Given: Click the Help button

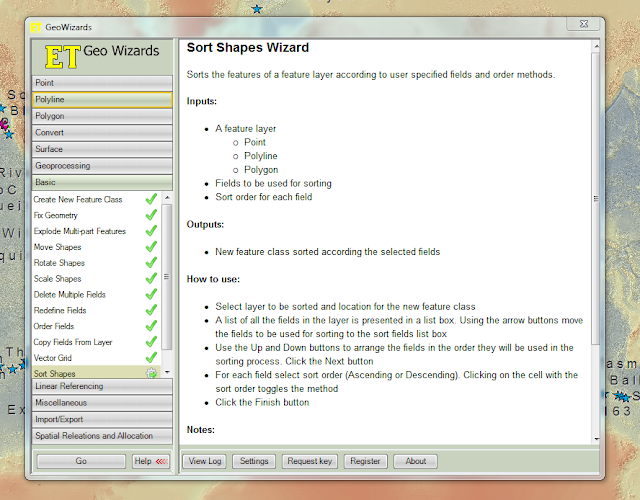Looking at the screenshot, I should pos(151,461).
